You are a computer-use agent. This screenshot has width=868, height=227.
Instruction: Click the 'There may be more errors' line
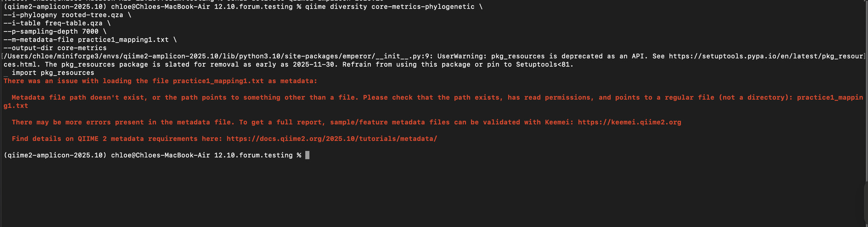pyautogui.click(x=122, y=122)
